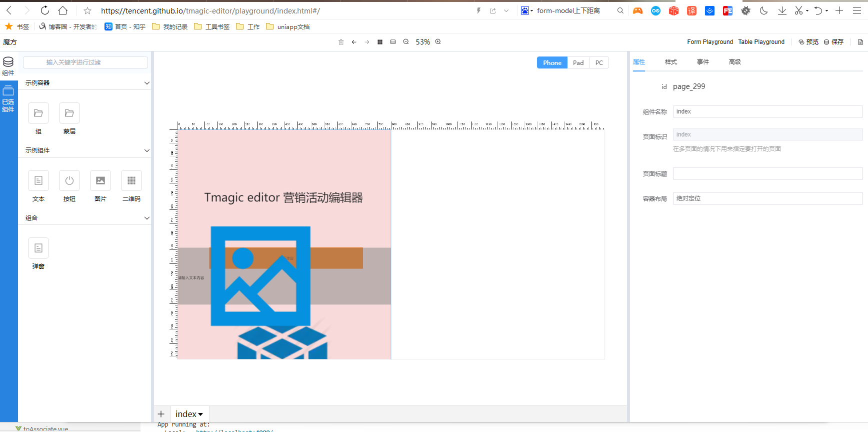Screen dimensions: 868x432
Task: Select the blue image placeholder on canvas
Action: (x=260, y=276)
